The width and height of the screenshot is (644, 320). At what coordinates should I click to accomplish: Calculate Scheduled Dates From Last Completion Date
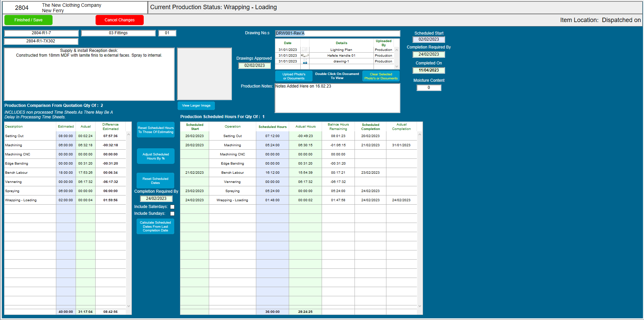(x=155, y=226)
